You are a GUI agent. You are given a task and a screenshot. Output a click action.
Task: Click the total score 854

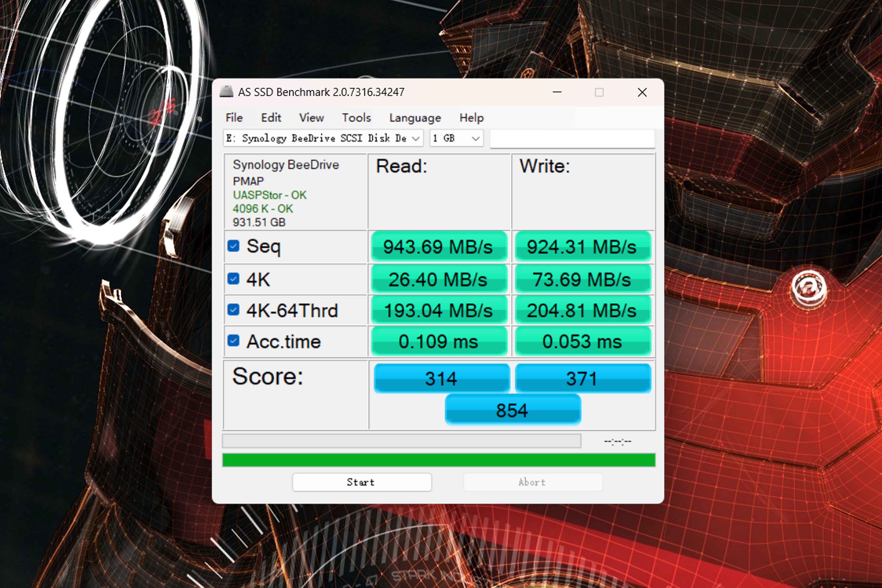click(x=513, y=409)
